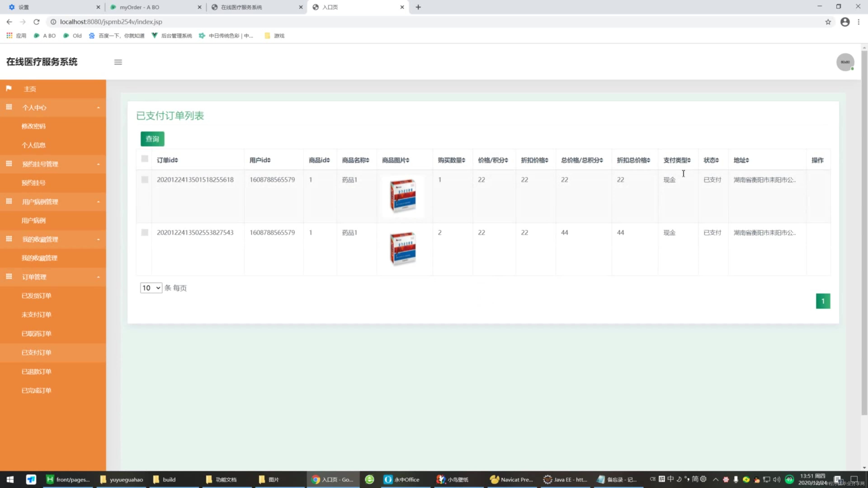
Task: Select the second order row checkbox
Action: click(145, 232)
